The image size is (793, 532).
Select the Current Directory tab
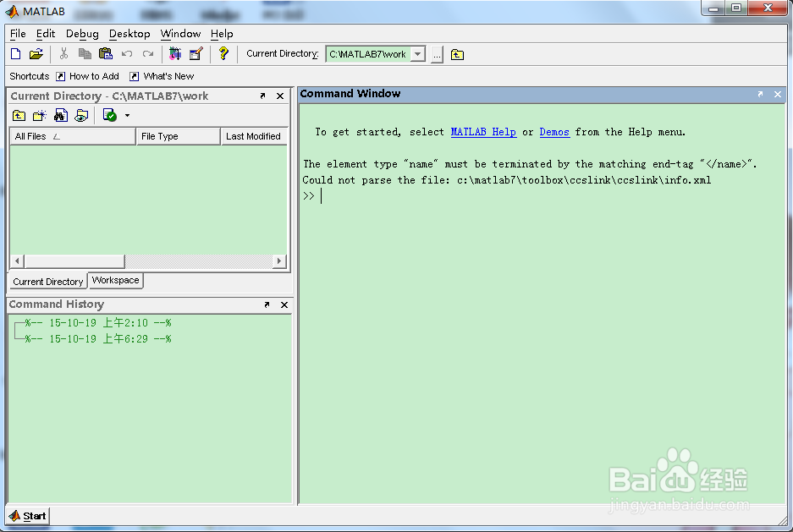(48, 282)
